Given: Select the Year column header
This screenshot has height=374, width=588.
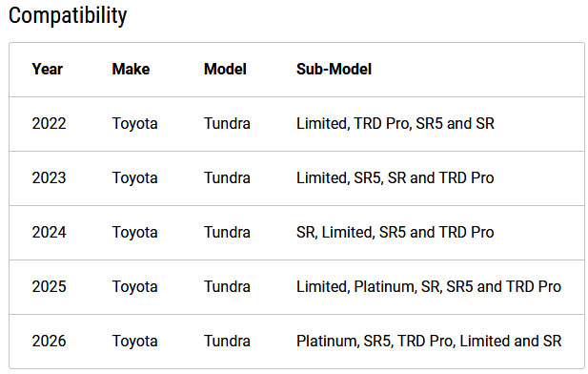Looking at the screenshot, I should tap(48, 69).
